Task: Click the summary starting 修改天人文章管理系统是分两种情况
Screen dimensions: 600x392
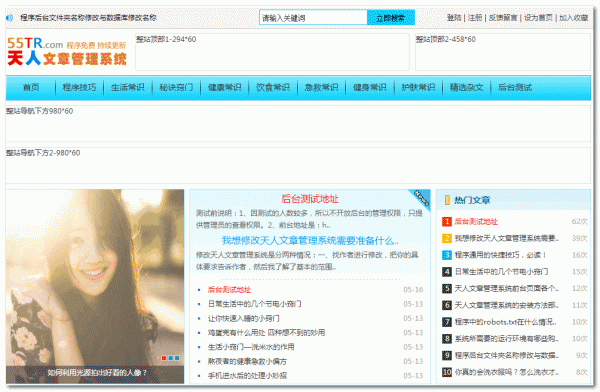Action: tap(307, 261)
